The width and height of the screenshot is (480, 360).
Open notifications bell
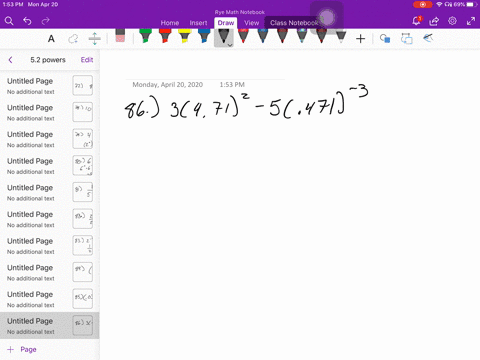[x=417, y=21]
